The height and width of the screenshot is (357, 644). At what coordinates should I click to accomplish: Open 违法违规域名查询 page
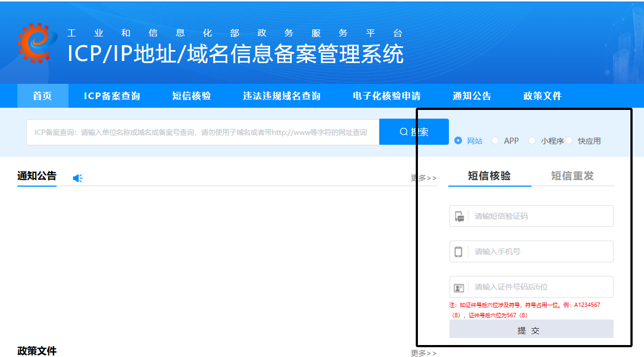point(282,96)
